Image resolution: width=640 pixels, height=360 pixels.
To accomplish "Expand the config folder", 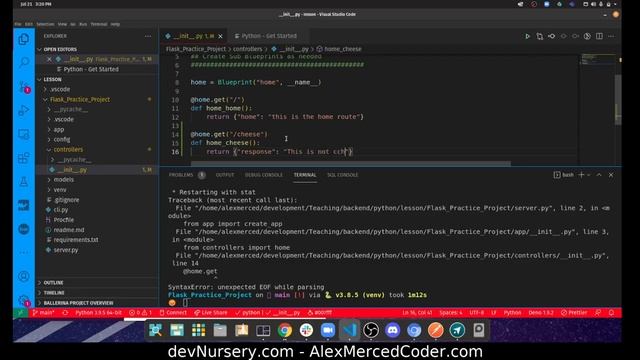I will pos(62,140).
